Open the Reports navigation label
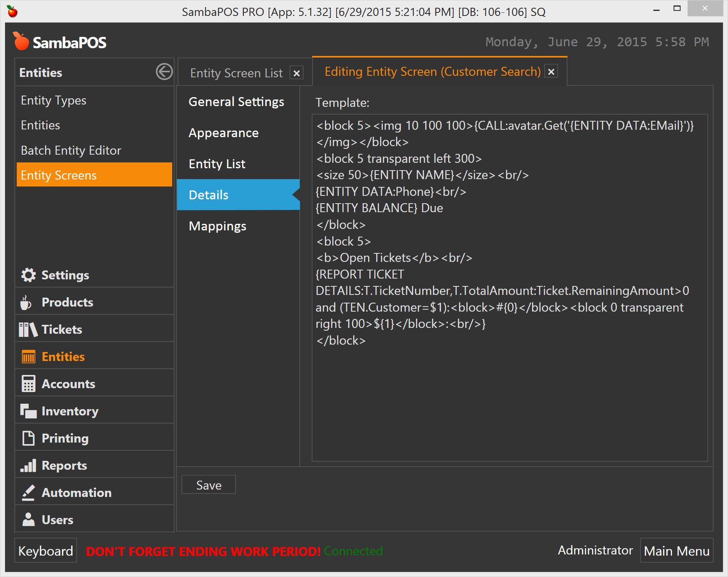This screenshot has height=577, width=728. (64, 465)
